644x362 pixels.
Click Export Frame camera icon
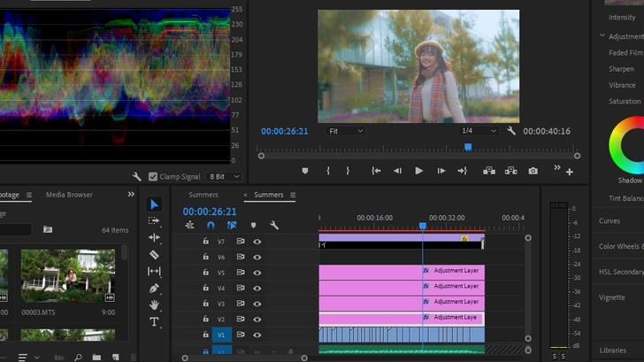tap(533, 171)
